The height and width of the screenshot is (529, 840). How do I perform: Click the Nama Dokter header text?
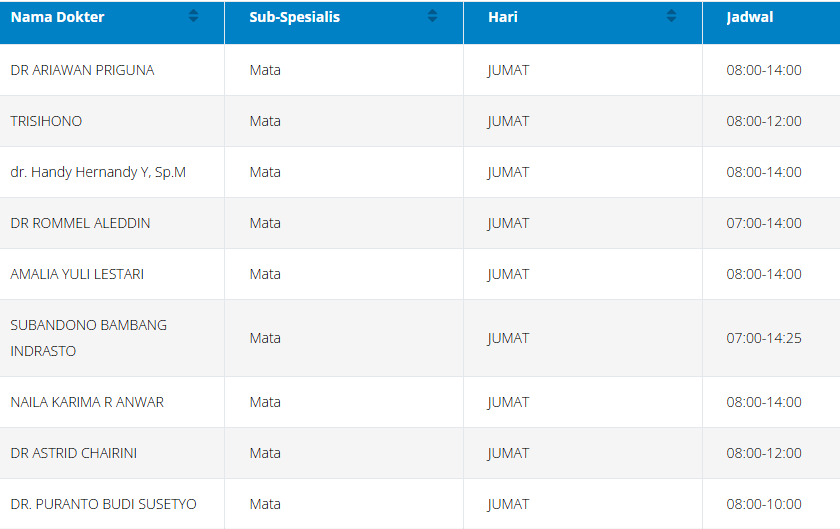point(57,17)
